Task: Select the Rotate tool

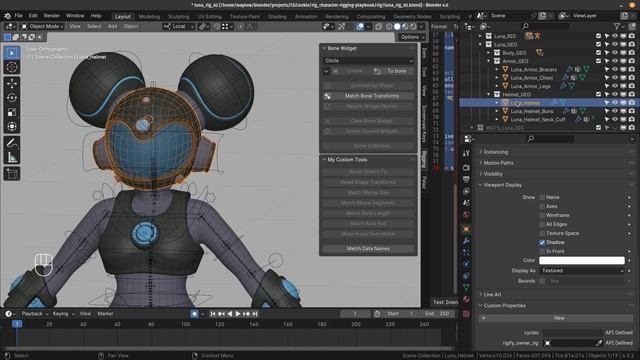Action: tap(12, 98)
